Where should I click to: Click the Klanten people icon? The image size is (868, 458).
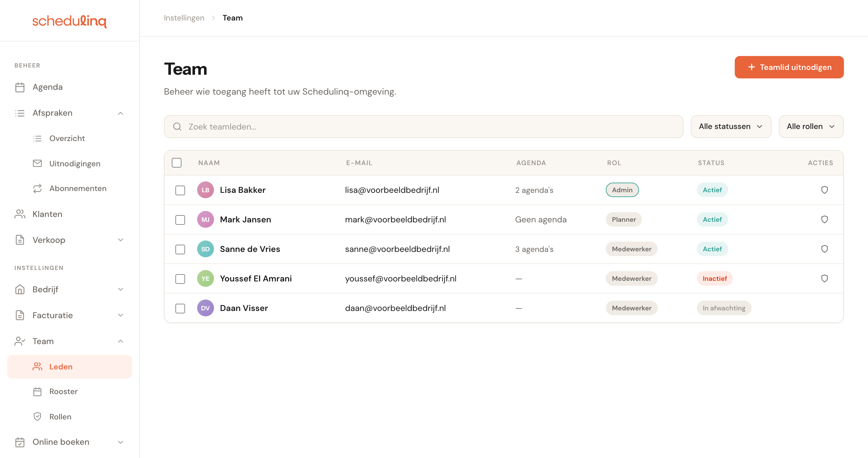tap(20, 214)
